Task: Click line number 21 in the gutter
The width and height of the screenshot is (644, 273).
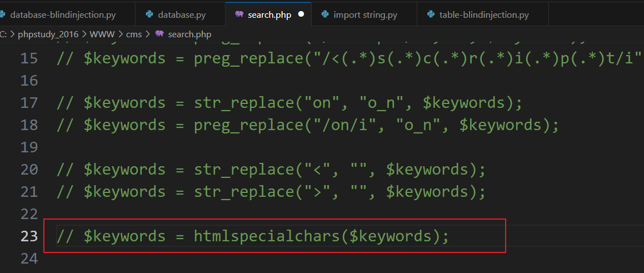Action: [29, 192]
